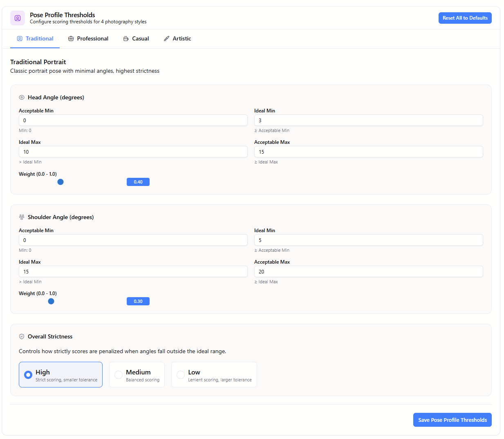Click the briefcase icon on Professional tab
Image resolution: width=504 pixels, height=439 pixels.
click(x=70, y=38)
